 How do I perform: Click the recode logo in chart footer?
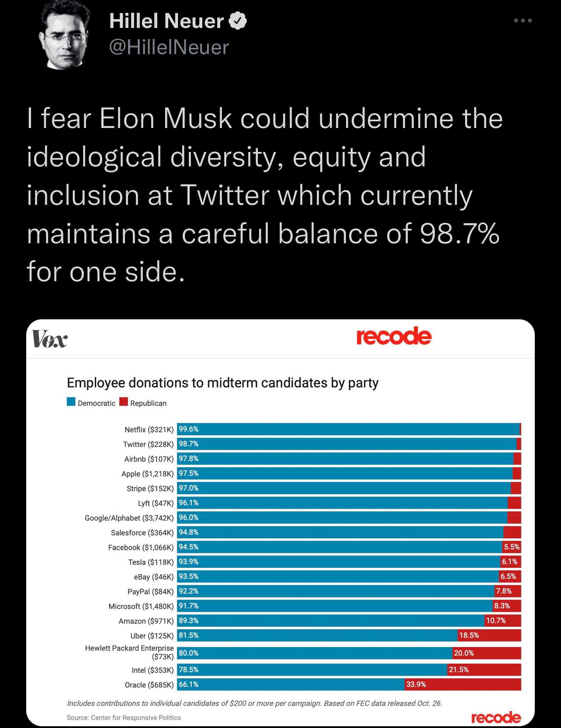[496, 718]
